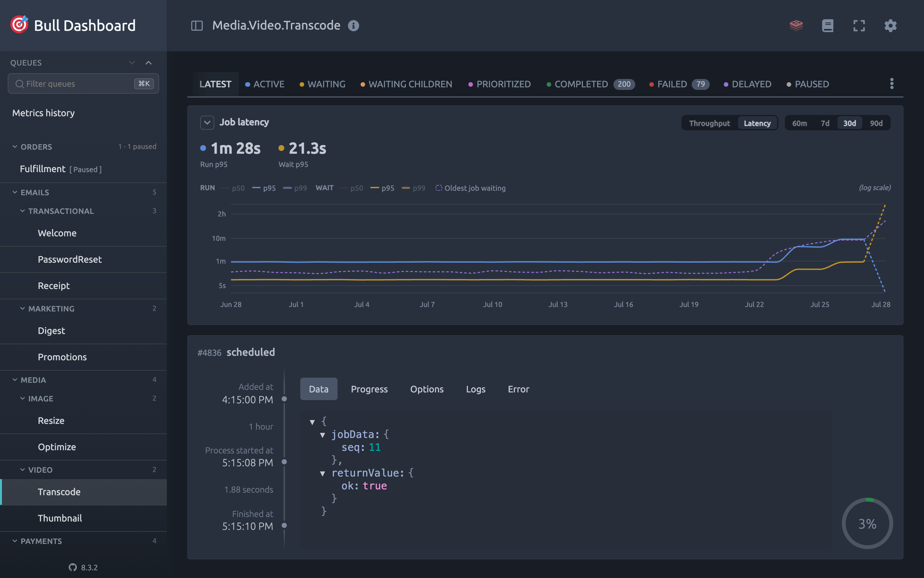Toggle WAIT p99 series in legend
924x578 pixels.
(414, 188)
